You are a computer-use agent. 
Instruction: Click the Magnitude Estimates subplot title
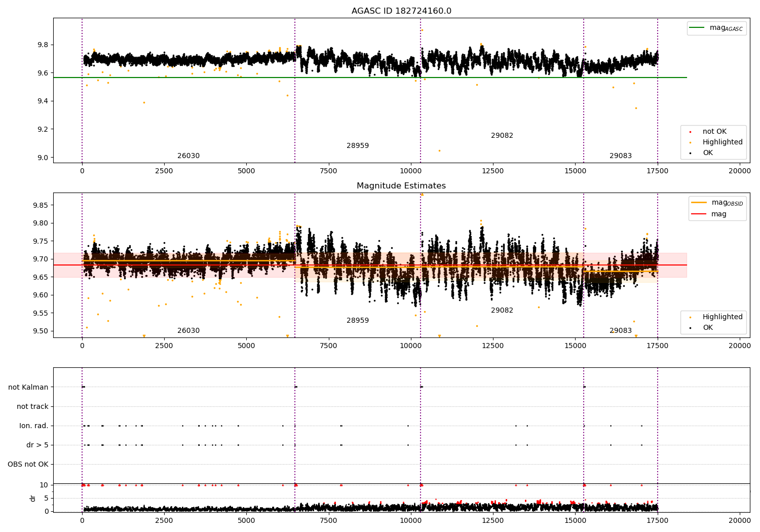point(401,186)
